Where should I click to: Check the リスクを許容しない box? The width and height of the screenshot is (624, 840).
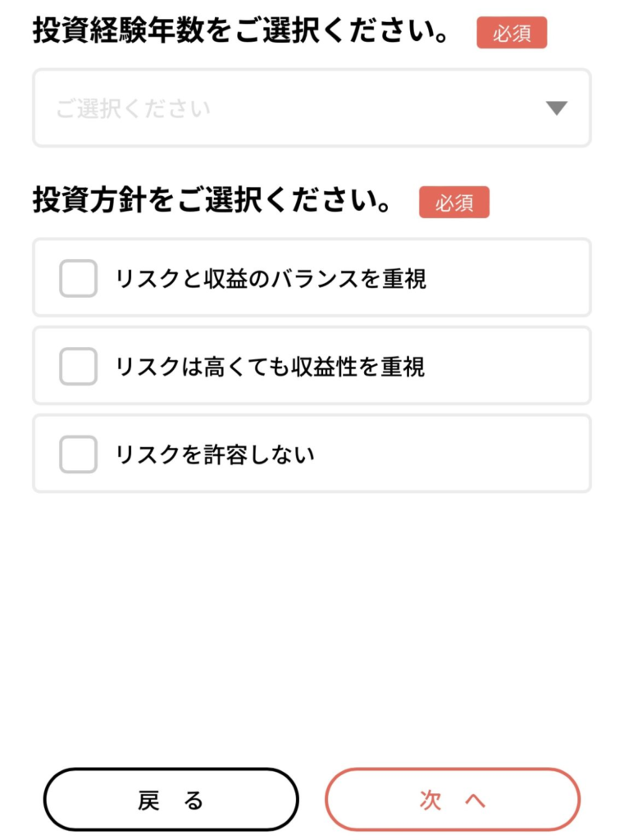pos(79,454)
